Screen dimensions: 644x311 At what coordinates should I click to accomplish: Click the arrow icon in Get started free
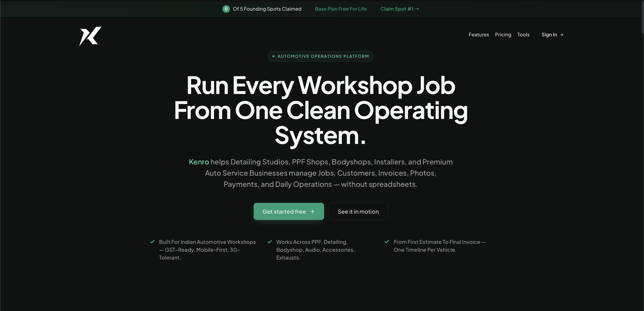312,211
